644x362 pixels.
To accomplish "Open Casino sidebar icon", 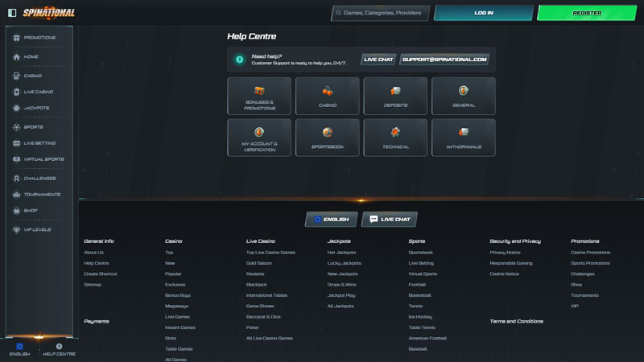I will (16, 76).
